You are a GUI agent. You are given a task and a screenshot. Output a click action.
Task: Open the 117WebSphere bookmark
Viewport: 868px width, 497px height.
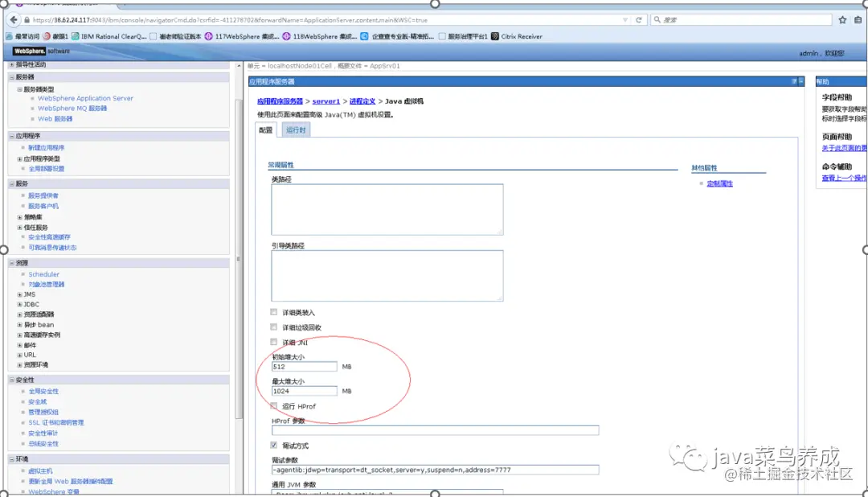click(x=242, y=36)
